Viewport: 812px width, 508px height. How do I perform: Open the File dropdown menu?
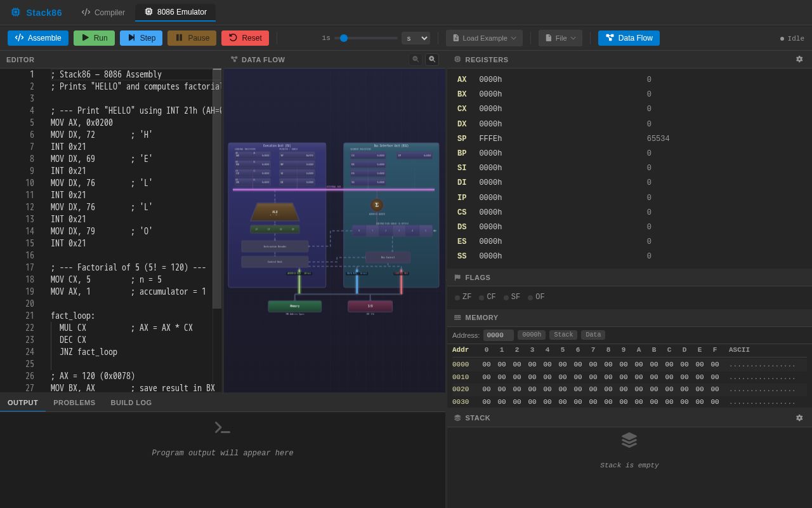tap(560, 38)
